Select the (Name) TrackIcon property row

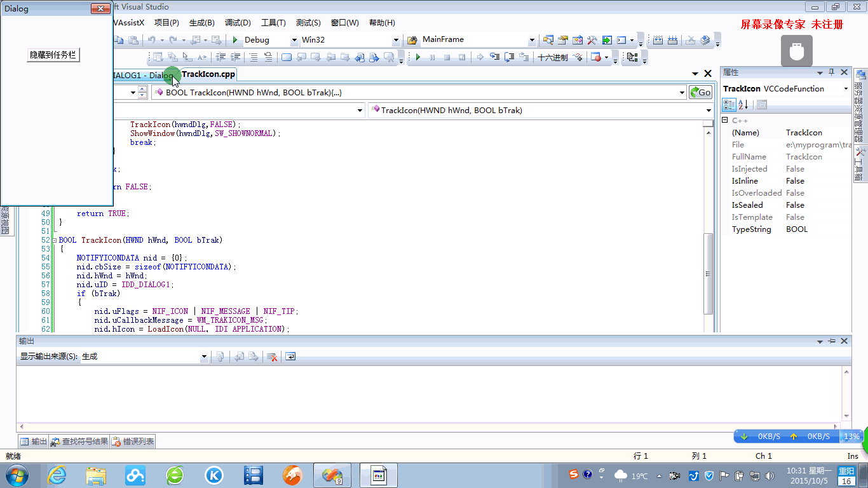(x=786, y=133)
